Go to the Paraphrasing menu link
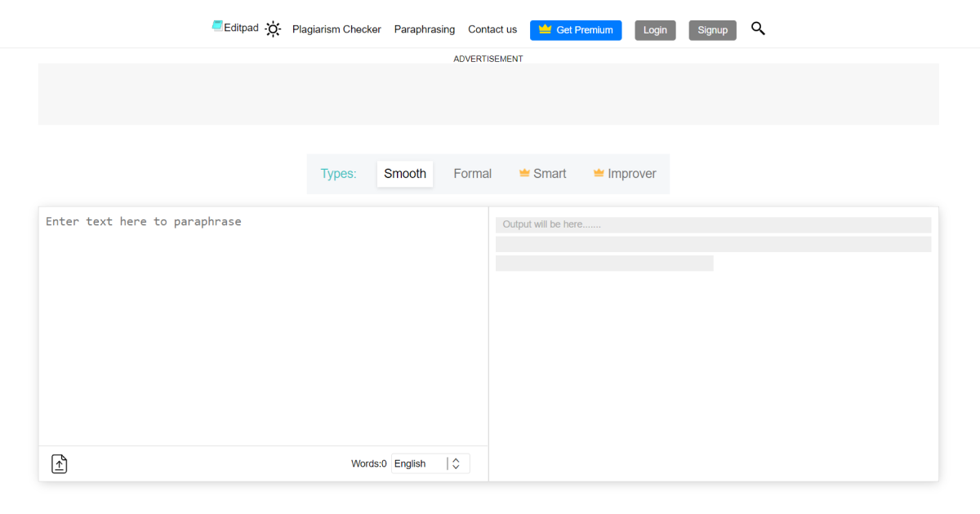980x514 pixels. pyautogui.click(x=424, y=29)
